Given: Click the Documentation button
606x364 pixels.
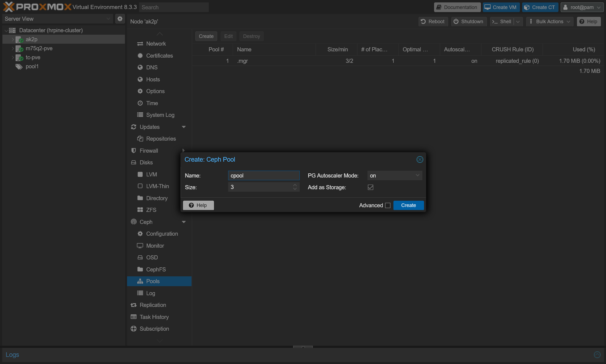Looking at the screenshot, I should click(457, 7).
